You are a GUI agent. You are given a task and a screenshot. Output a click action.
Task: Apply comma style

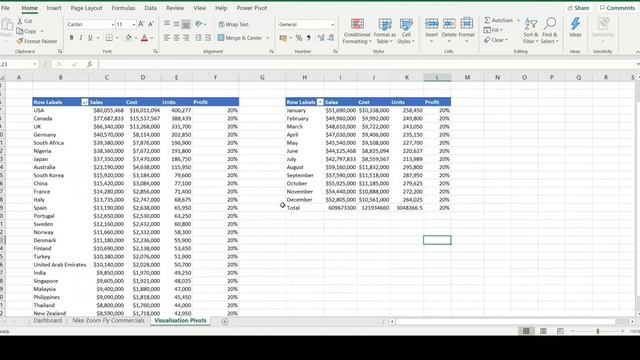pyautogui.click(x=309, y=38)
